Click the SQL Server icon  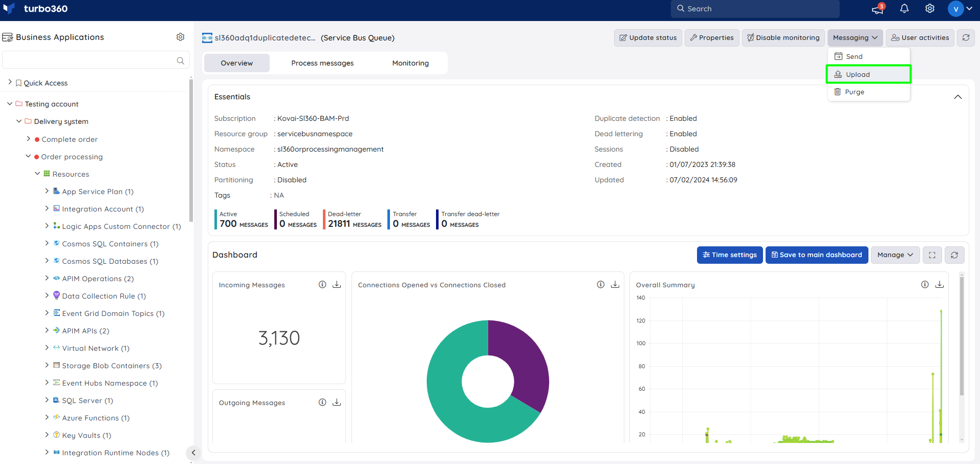tap(56, 400)
